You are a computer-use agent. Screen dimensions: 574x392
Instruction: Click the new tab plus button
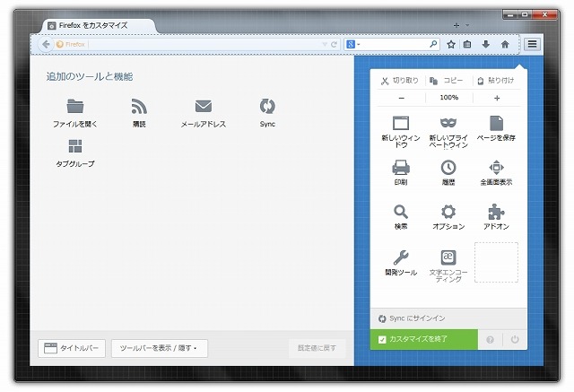click(x=457, y=25)
